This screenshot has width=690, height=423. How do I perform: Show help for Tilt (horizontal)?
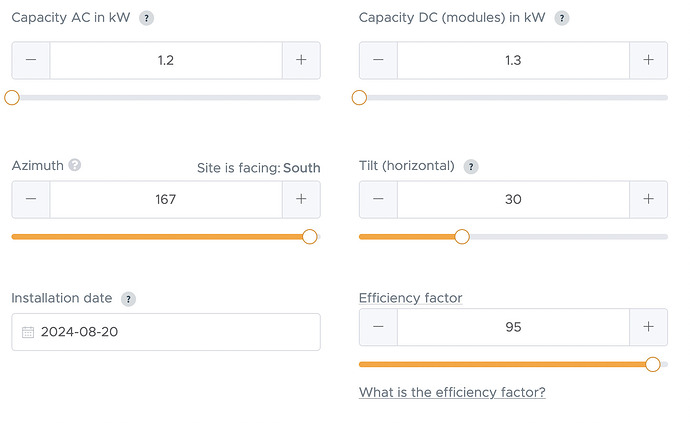pos(471,167)
